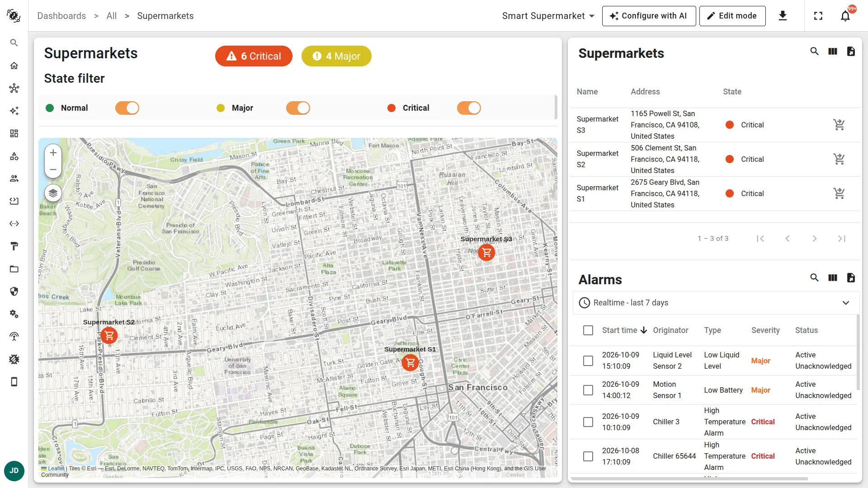Viewport: 868px width, 488px height.
Task: Sort by State column header in Supermarkets
Action: pyautogui.click(x=732, y=92)
